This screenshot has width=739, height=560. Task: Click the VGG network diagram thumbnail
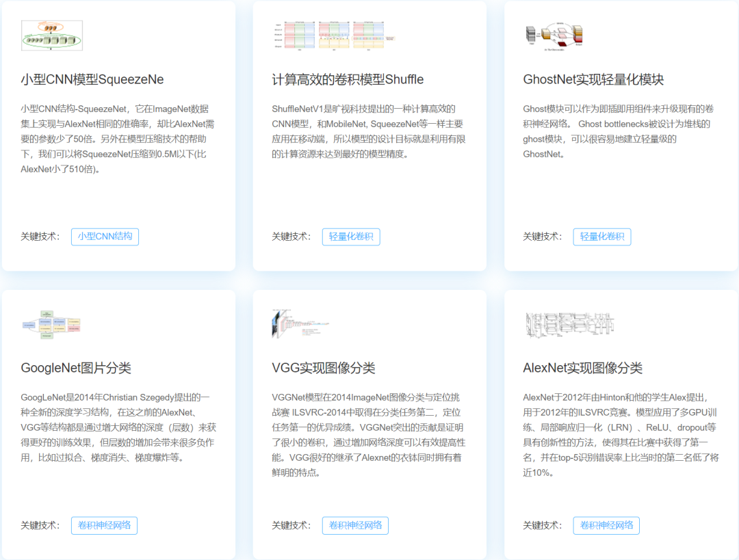pyautogui.click(x=301, y=323)
